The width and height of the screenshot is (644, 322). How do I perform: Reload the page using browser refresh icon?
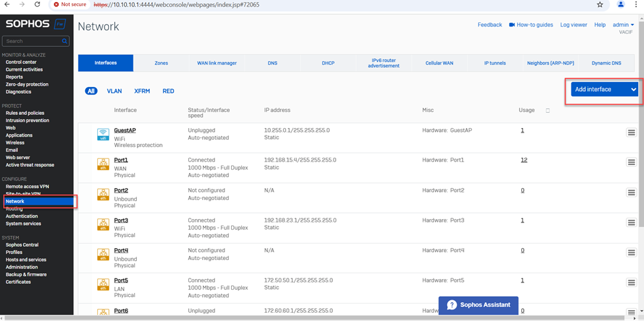pos(37,5)
